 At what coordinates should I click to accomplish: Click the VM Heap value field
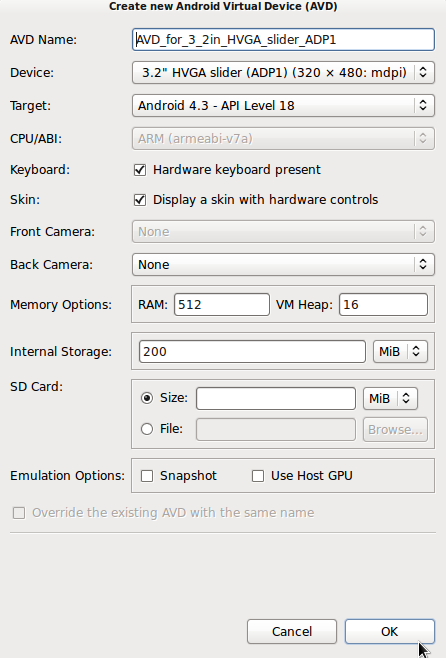click(x=383, y=304)
